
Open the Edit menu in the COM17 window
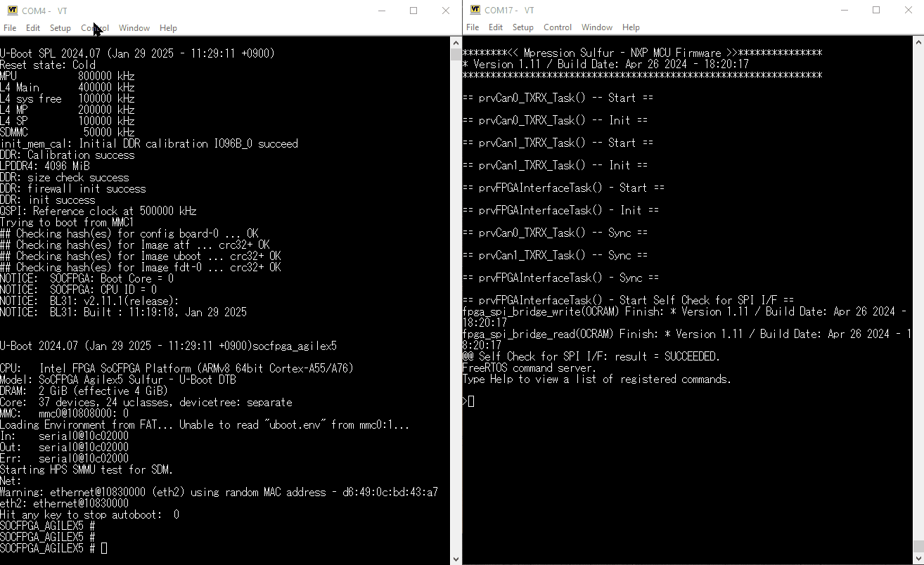click(x=495, y=27)
